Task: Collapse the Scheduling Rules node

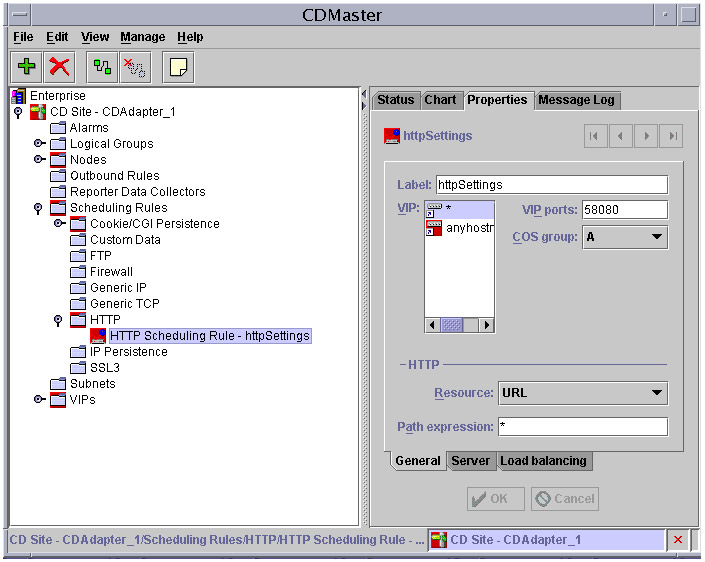Action: [x=38, y=209]
